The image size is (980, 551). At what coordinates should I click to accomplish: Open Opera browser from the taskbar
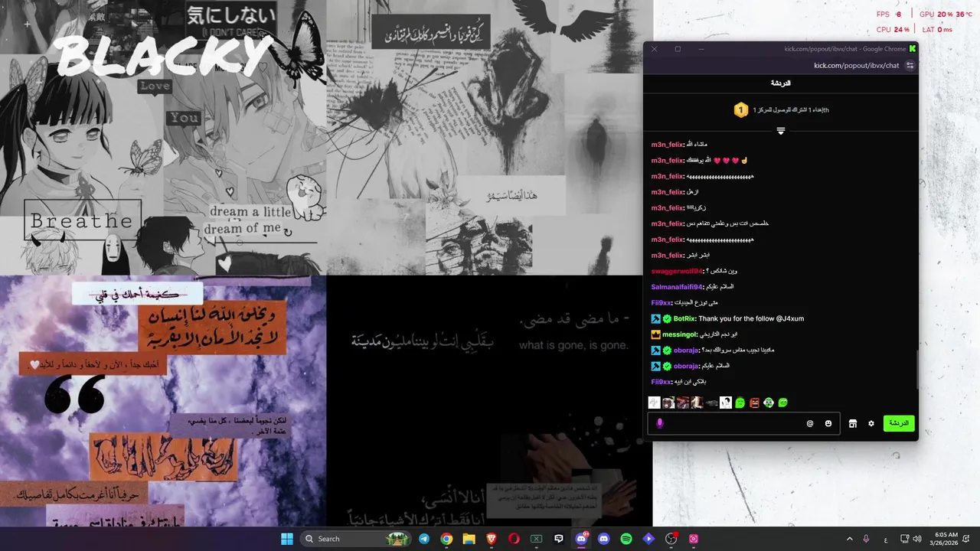(514, 539)
